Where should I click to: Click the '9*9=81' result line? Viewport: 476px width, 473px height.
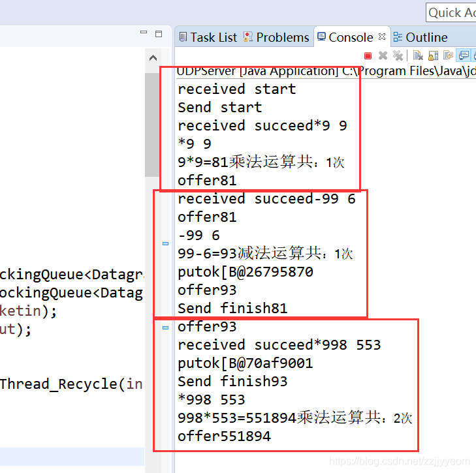click(x=261, y=162)
